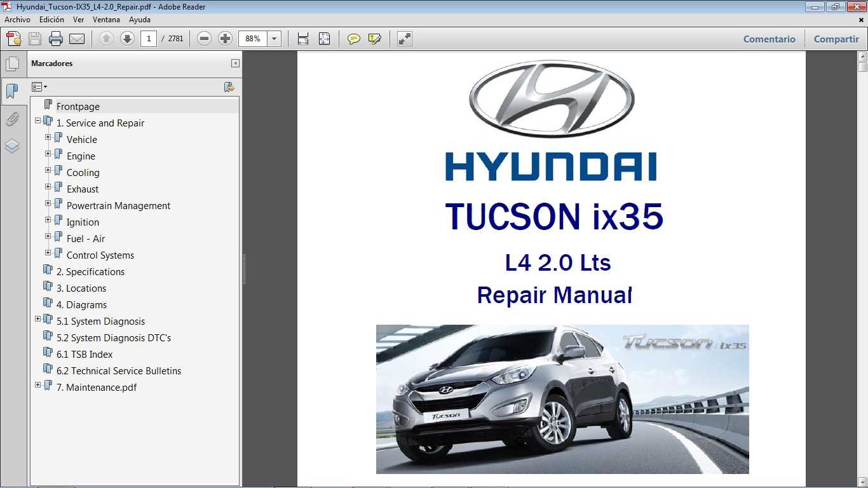Expand the Fuel - Air bookmark
Screen dimensions: 868x488
pyautogui.click(x=48, y=236)
